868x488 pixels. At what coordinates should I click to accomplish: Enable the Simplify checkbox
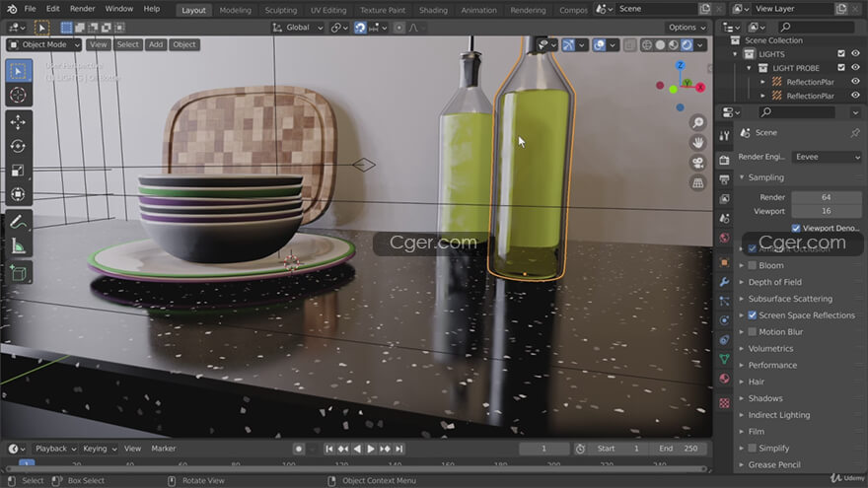(x=752, y=449)
